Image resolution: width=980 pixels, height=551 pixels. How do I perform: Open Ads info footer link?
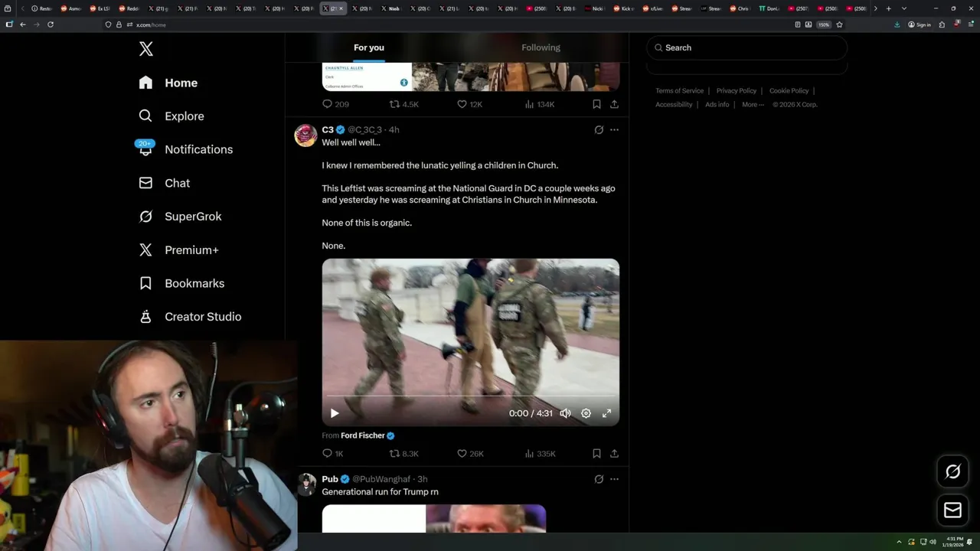click(x=717, y=105)
